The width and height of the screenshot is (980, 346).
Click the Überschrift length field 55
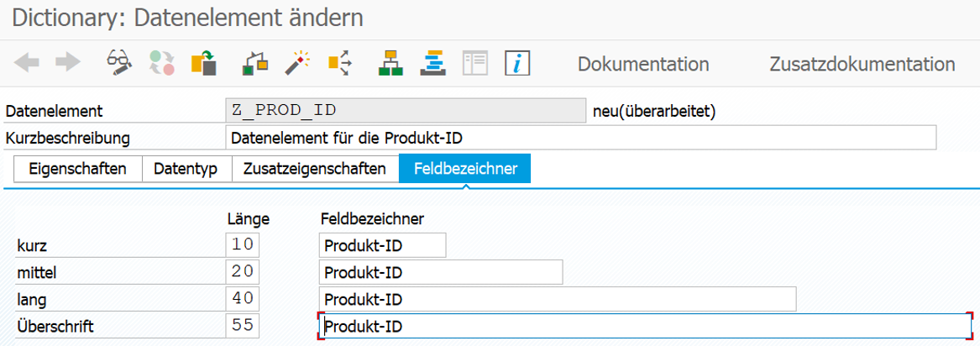pyautogui.click(x=242, y=326)
